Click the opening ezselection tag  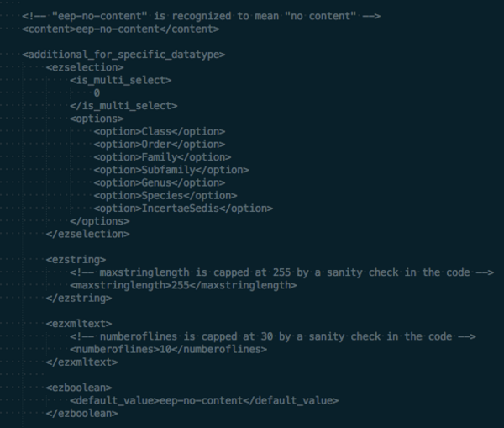click(85, 67)
